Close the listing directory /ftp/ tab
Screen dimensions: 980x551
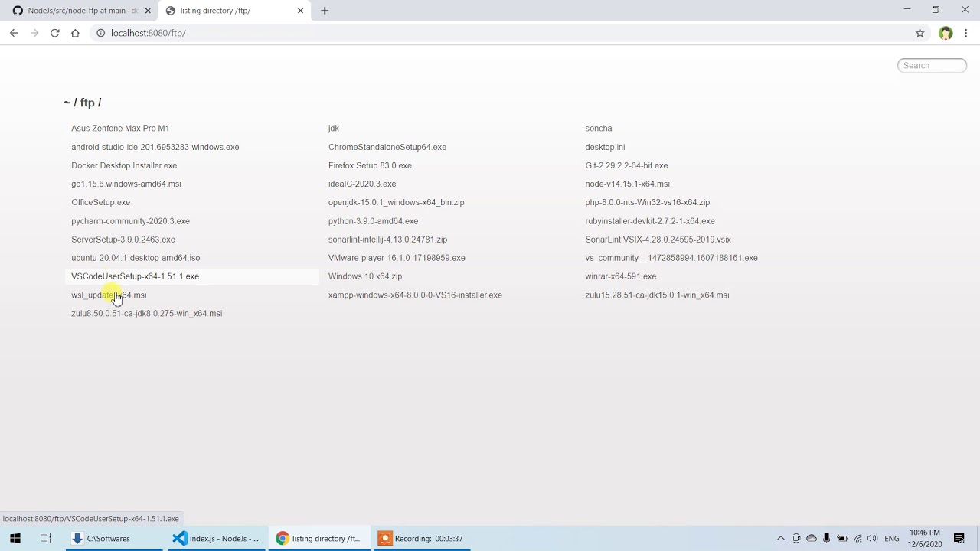[300, 11]
